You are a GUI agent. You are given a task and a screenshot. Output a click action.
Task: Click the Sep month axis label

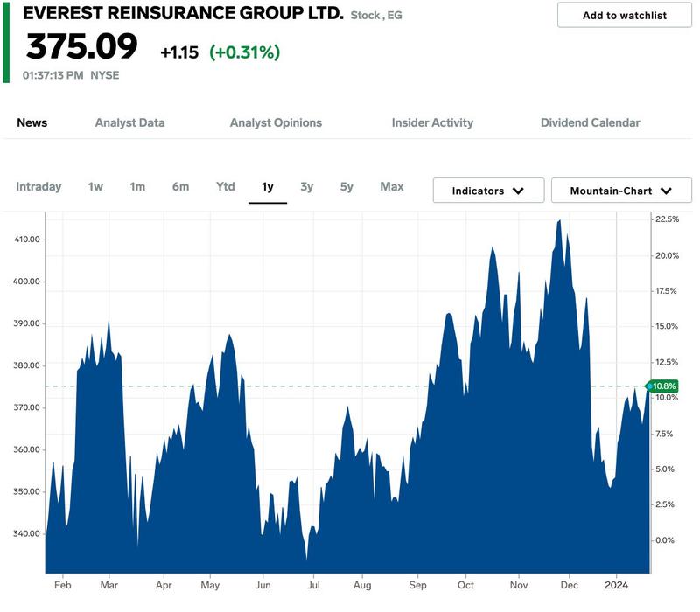(417, 585)
